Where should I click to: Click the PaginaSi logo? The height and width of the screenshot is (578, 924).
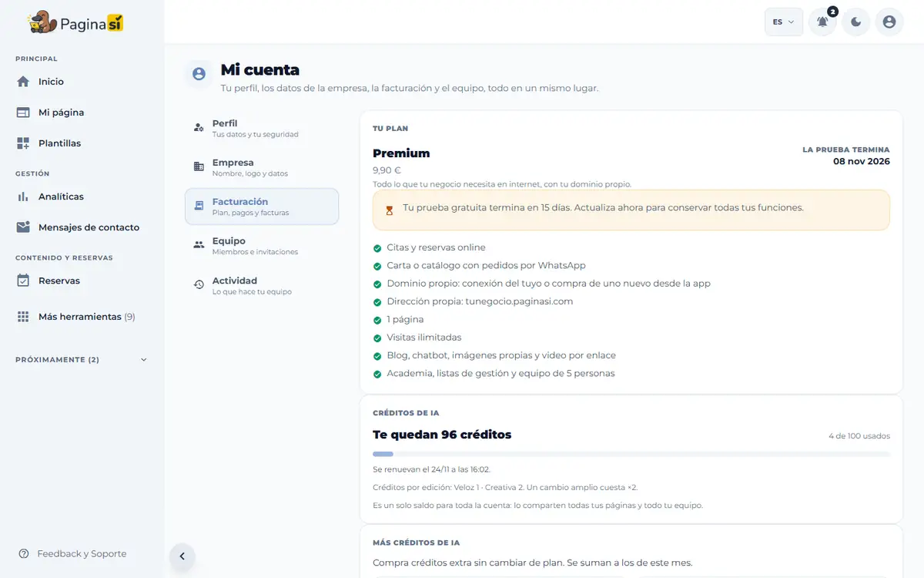tap(75, 23)
